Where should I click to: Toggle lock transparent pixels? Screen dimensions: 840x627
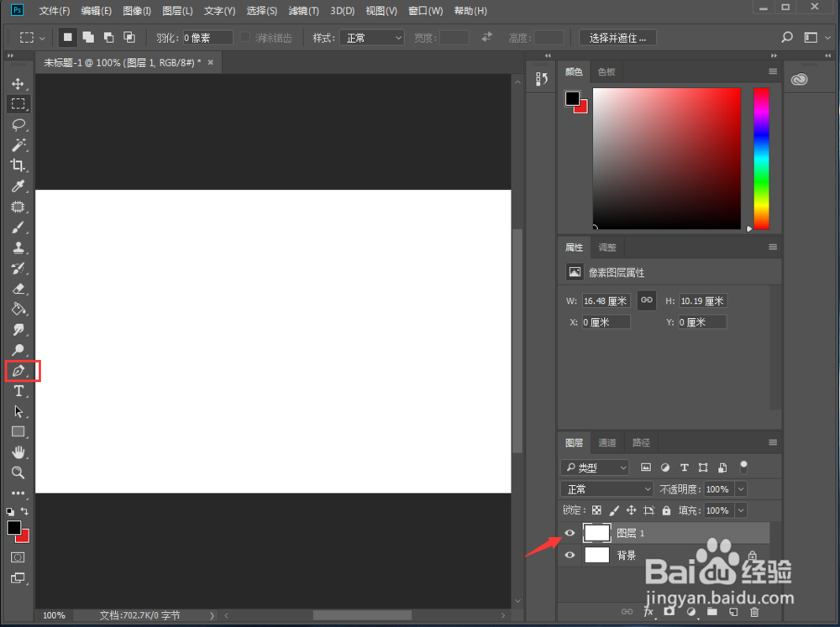click(596, 510)
